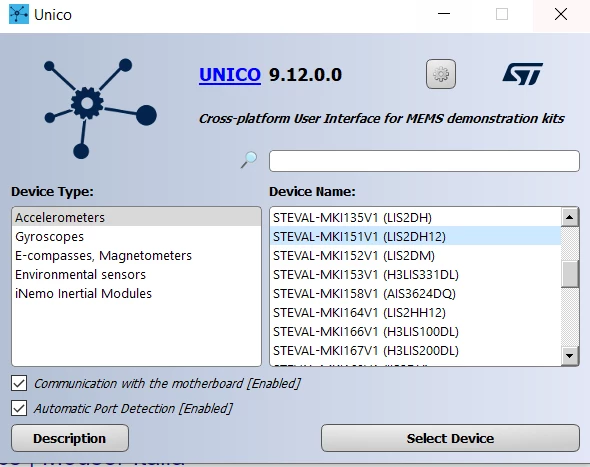The image size is (590, 467).
Task: Open settings via the gear button
Action: [441, 74]
